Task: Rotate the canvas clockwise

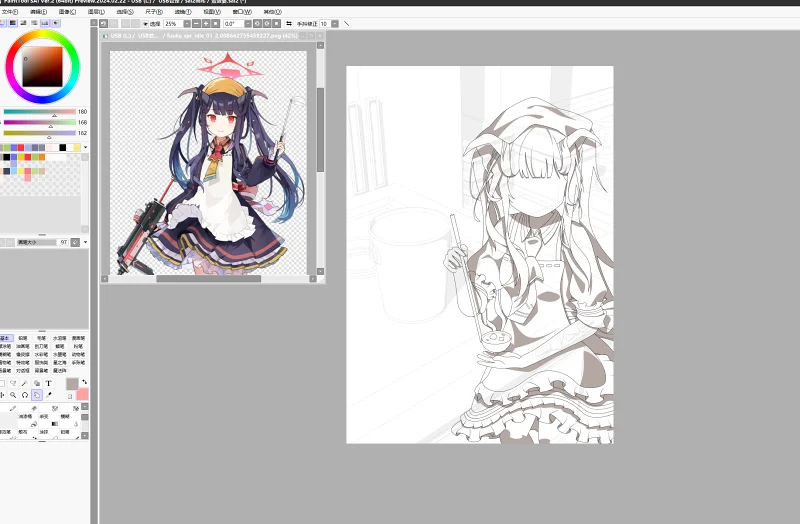Action: pyautogui.click(x=267, y=23)
